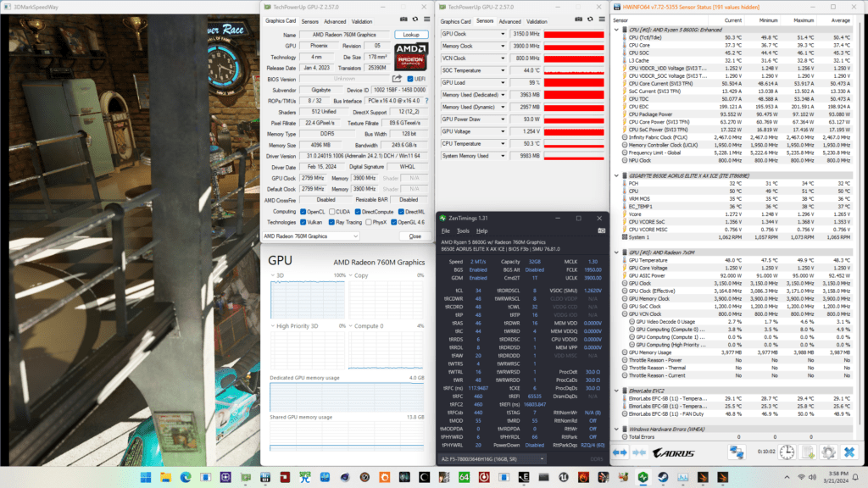This screenshot has width=868, height=488.
Task: Click HWiNFO expand arrows icon
Action: pyautogui.click(x=620, y=452)
